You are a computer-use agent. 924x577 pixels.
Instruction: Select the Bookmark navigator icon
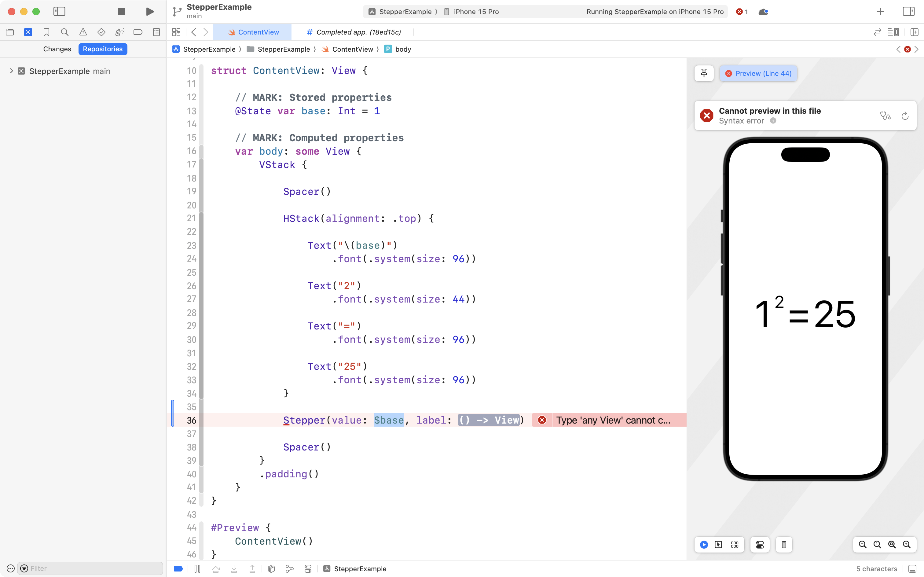click(46, 32)
